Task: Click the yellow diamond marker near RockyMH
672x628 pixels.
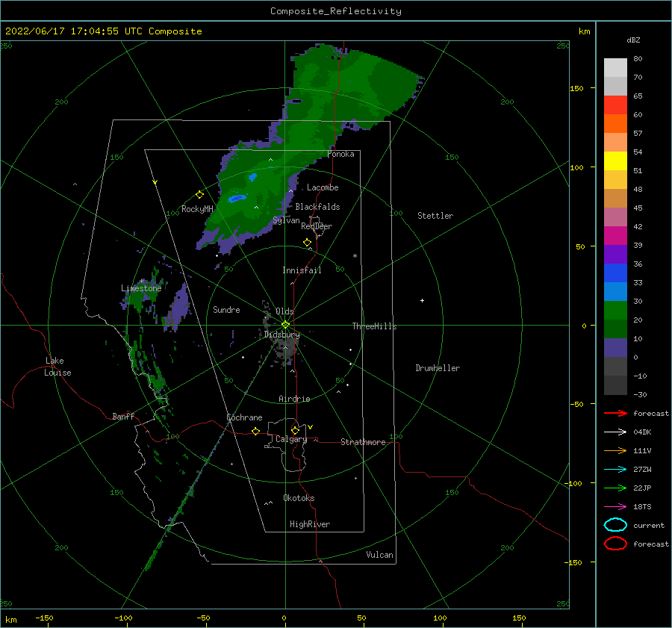Action: [x=199, y=195]
